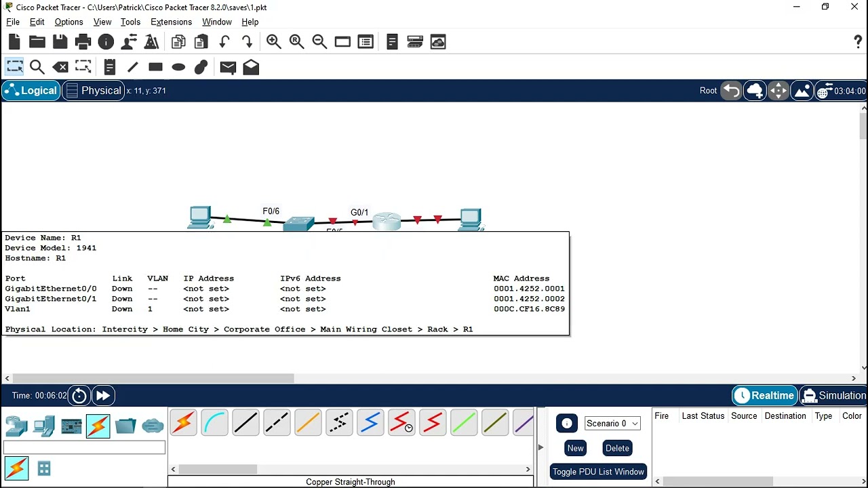This screenshot has height=488, width=868.
Task: Click Fast Forward Time button
Action: (x=103, y=396)
